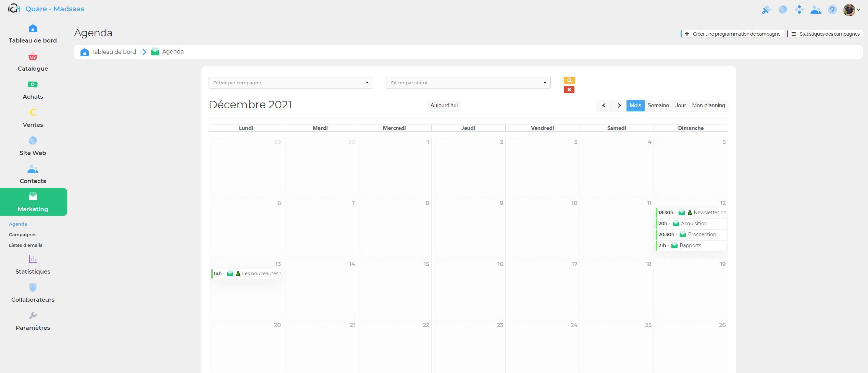868x373 pixels.
Task: Click the orange search filter button
Action: 569,80
